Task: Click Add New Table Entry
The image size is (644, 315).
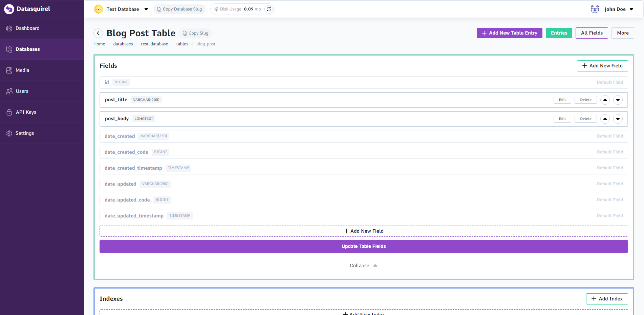Action: point(510,33)
